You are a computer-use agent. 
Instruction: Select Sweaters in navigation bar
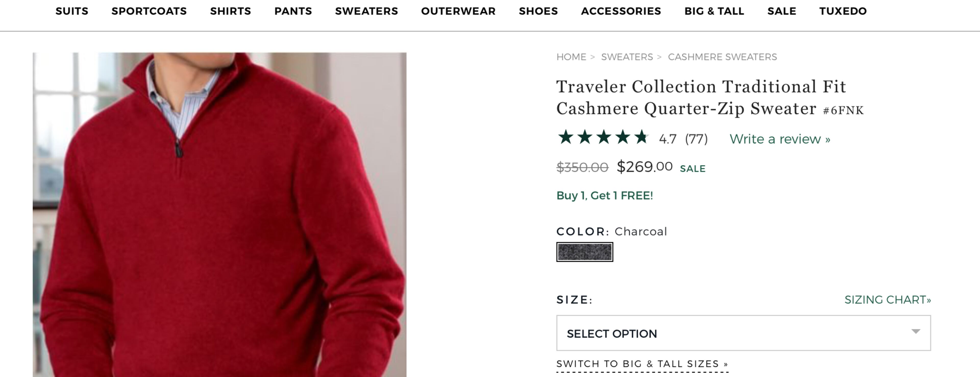coord(366,11)
